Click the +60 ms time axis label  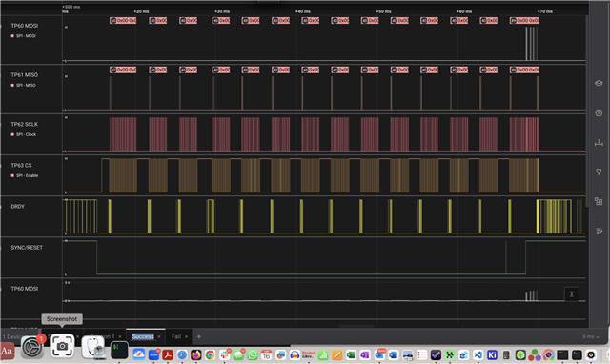(464, 11)
